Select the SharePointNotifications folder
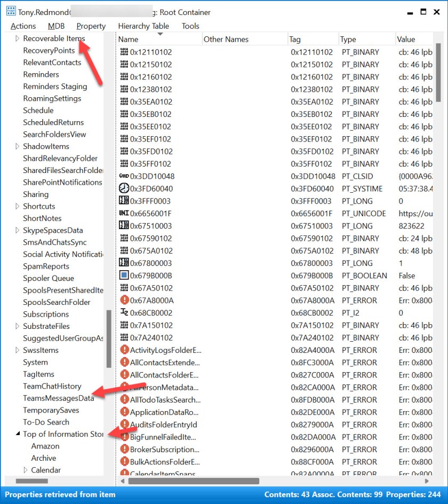 pos(62,182)
